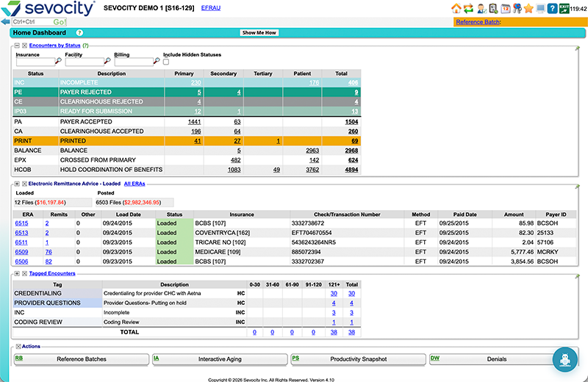
Task: Click pin icon at Encounters panel corner
Action: (578, 48)
